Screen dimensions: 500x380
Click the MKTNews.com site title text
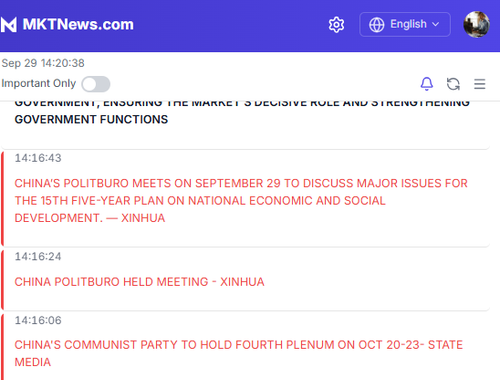(78, 24)
